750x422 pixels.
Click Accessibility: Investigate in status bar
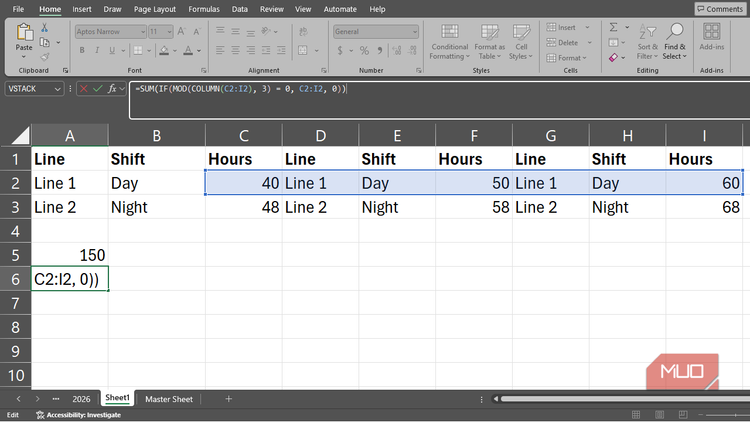79,415
